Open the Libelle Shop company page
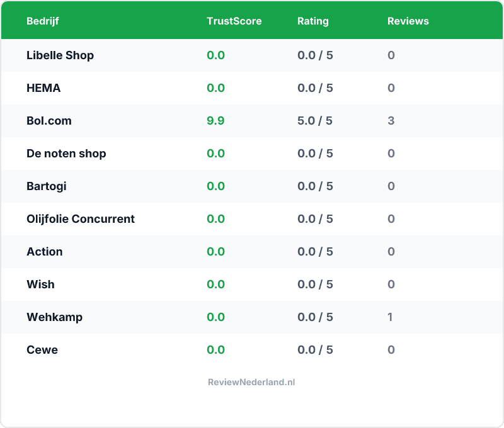Viewport: 504px width, 428px height. (x=60, y=55)
